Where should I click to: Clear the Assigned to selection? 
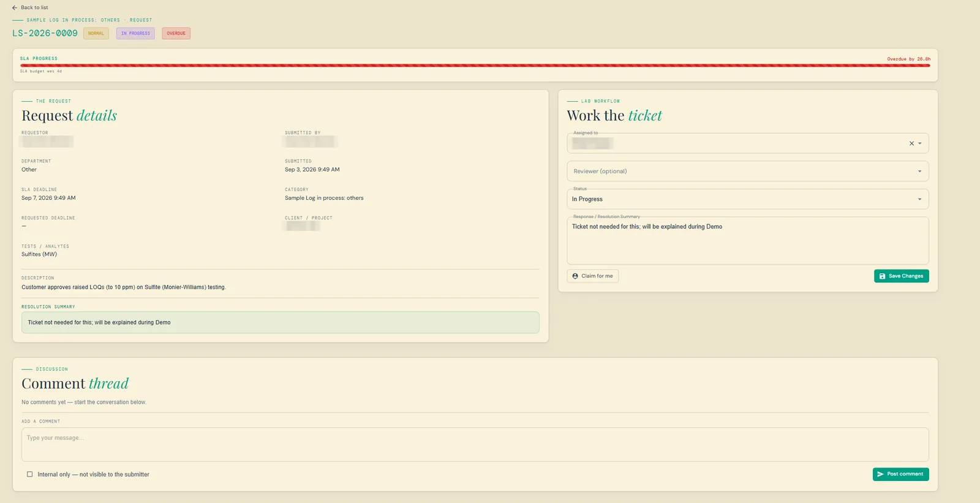(911, 143)
